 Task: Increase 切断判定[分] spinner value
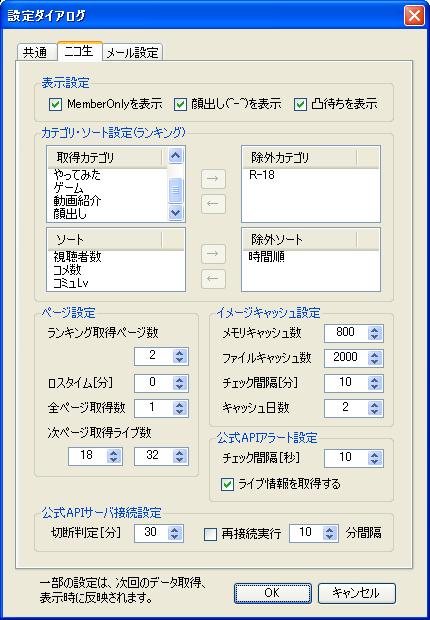coord(174,530)
